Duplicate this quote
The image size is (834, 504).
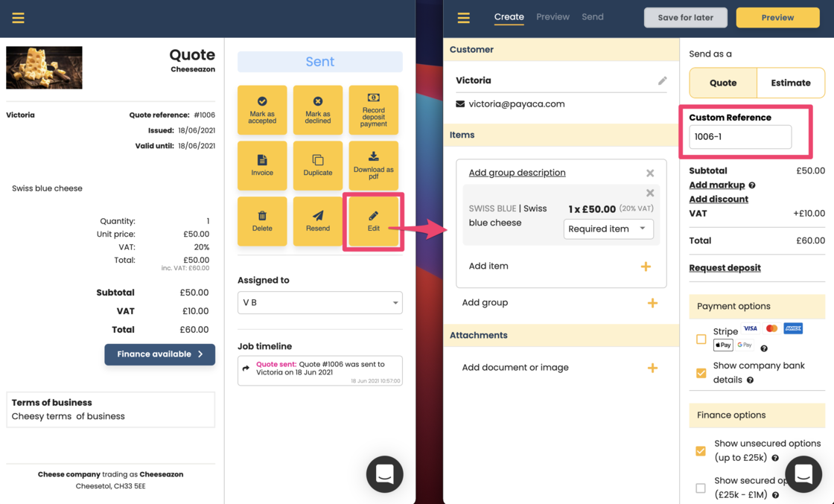(318, 165)
